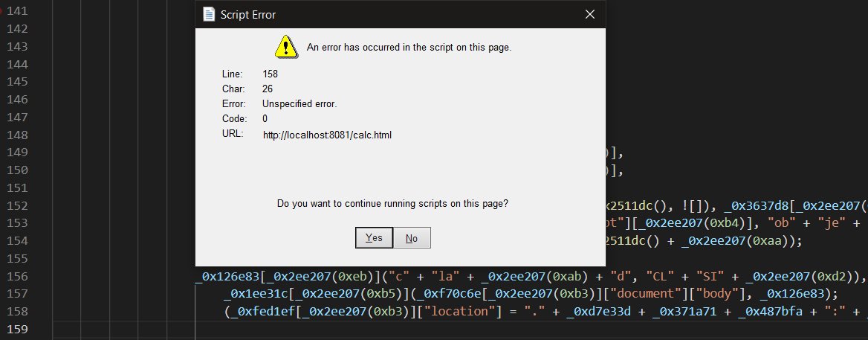868x340 pixels.
Task: Click Yes to continue running scripts
Action: coord(374,237)
